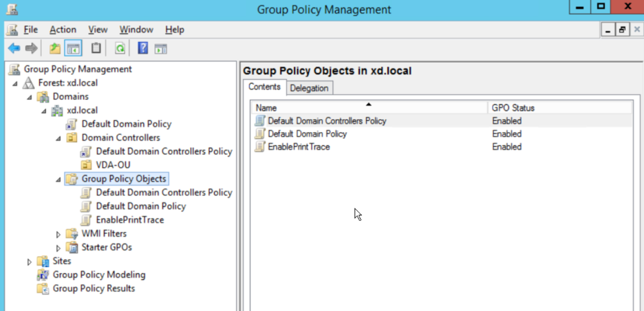The height and width of the screenshot is (311, 644).
Task: Open the View menu
Action: pyautogui.click(x=98, y=30)
